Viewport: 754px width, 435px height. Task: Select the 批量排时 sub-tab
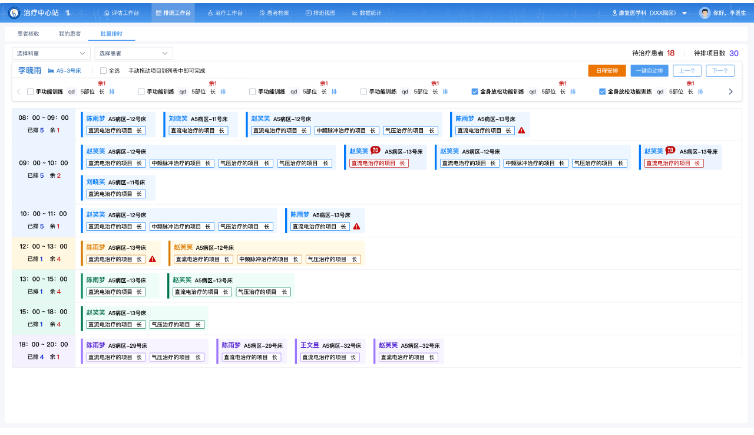pos(111,34)
